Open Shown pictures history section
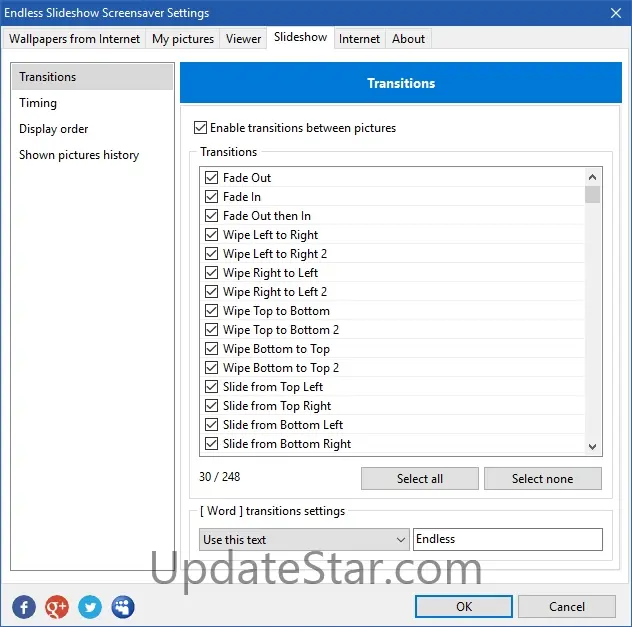The width and height of the screenshot is (632, 627). [x=92, y=155]
